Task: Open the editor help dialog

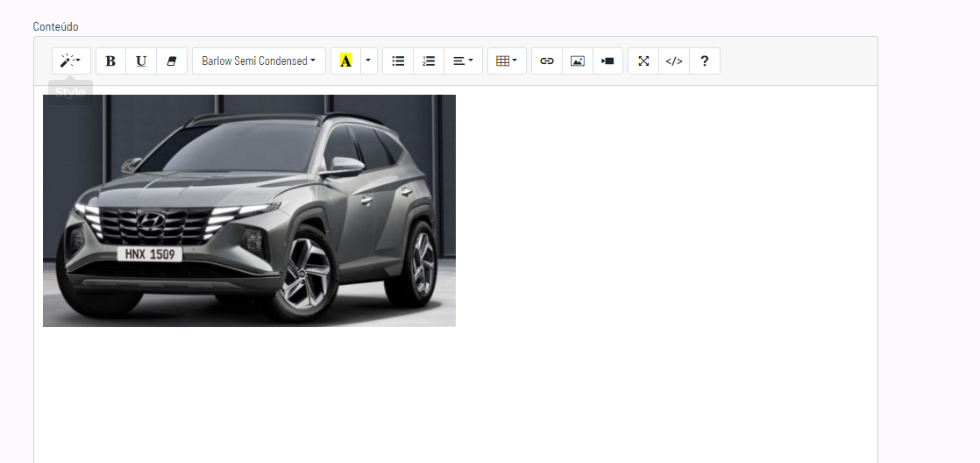Action: [x=705, y=61]
